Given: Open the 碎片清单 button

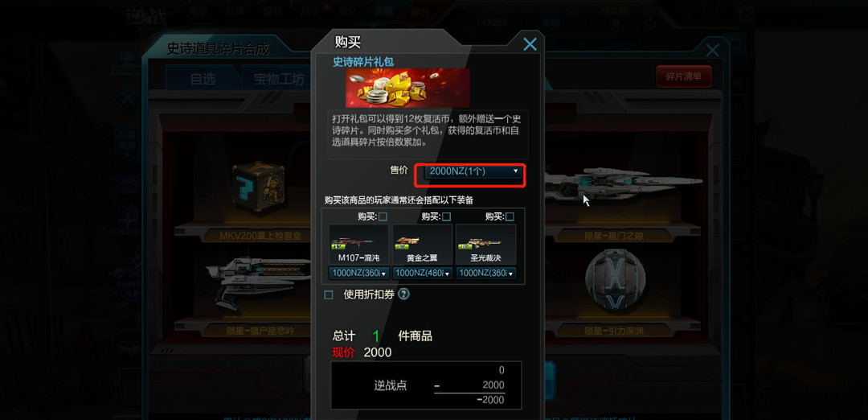Looking at the screenshot, I should coord(684,76).
